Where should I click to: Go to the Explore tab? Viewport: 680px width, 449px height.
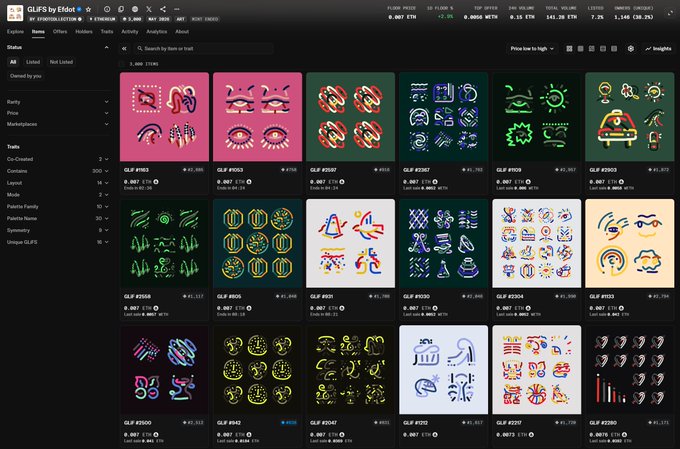15,32
